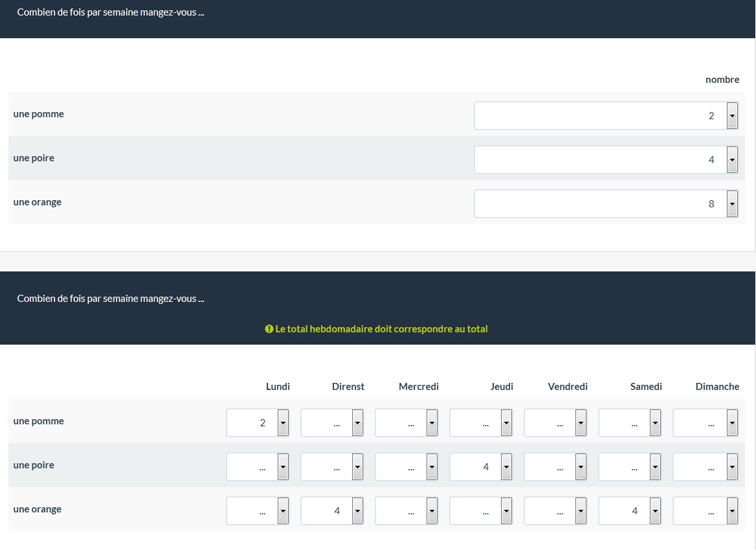
Task: Open the Jeudi dropdown for une poire
Action: (481, 467)
